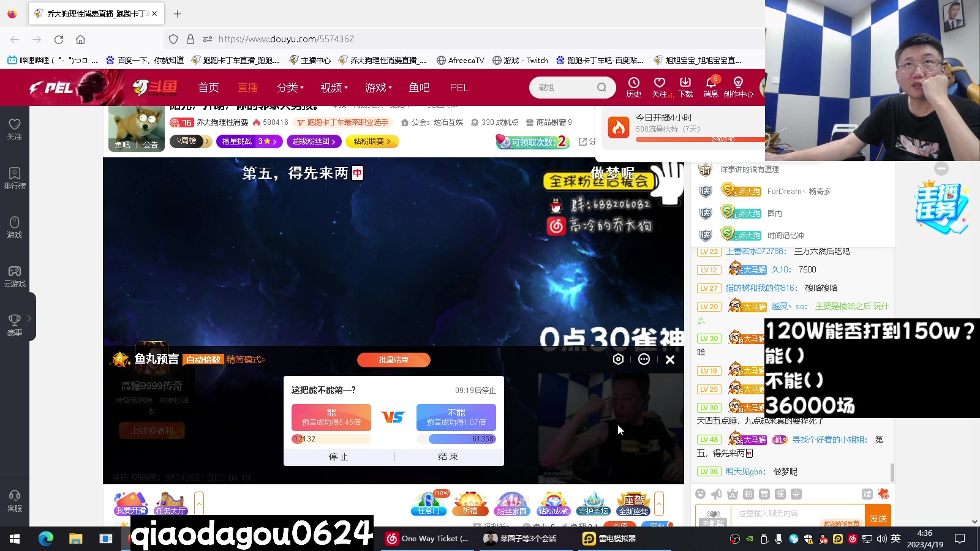The width and height of the screenshot is (980, 551).
Task: Expand the 游戏 dropdown in top navigation
Action: pyautogui.click(x=376, y=88)
